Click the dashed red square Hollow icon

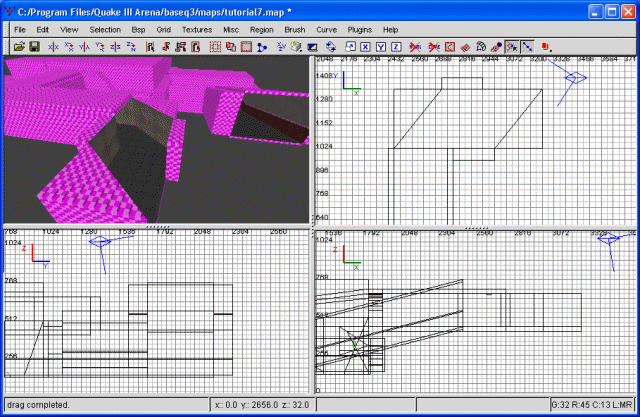(x=215, y=47)
